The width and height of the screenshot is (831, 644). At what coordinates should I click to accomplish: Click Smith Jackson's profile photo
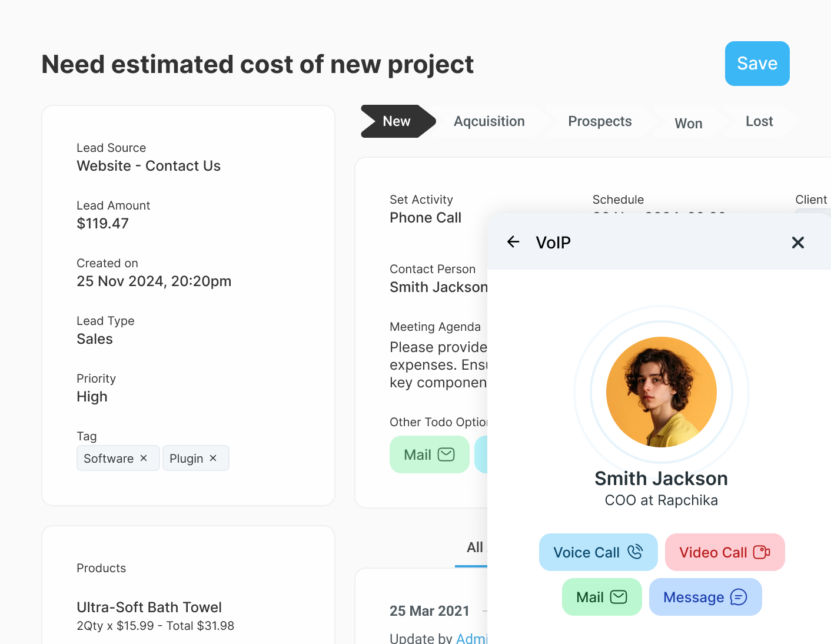[x=661, y=392]
